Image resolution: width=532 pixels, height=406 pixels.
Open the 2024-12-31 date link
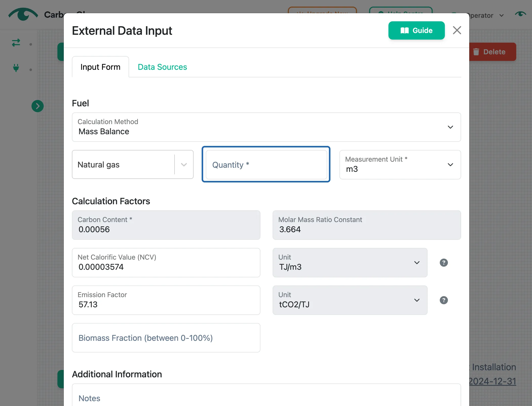(493, 381)
